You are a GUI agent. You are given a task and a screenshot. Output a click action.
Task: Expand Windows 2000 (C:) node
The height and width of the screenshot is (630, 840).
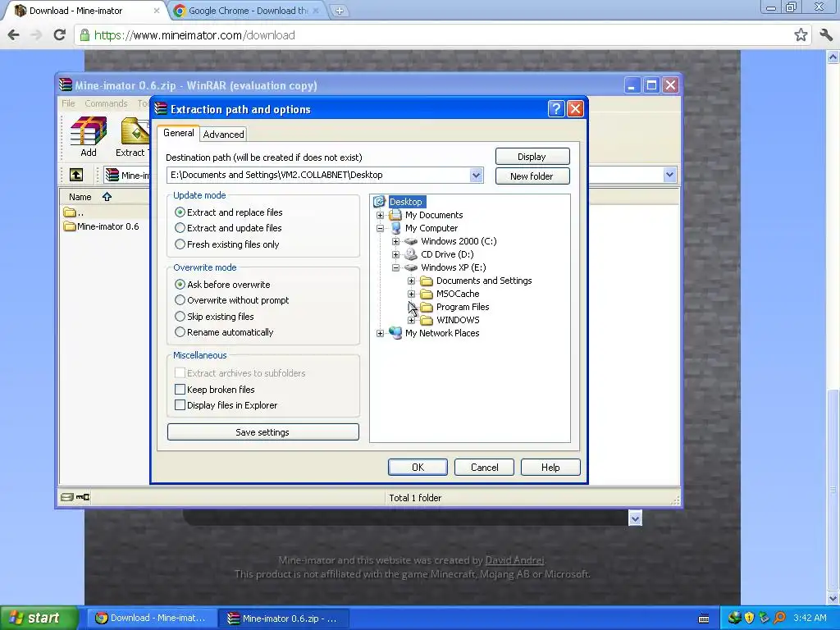pyautogui.click(x=395, y=241)
